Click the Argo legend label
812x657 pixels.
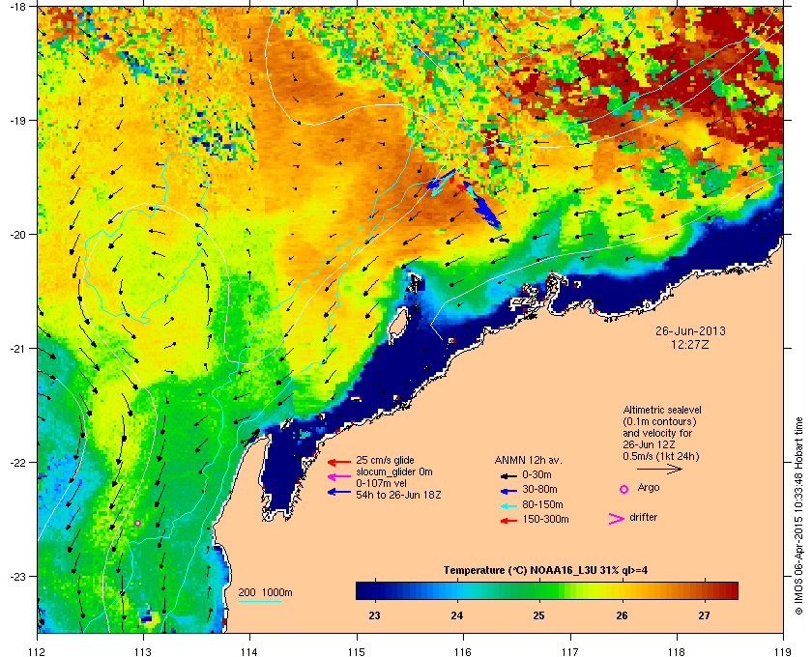[x=649, y=488]
